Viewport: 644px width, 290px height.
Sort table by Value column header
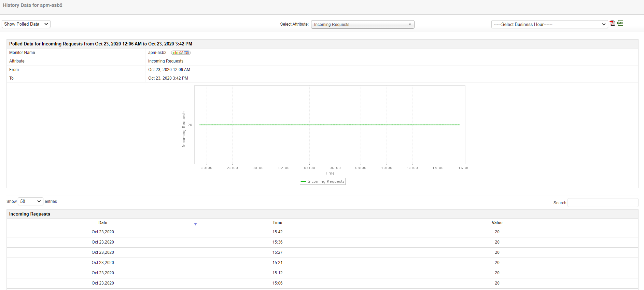497,223
